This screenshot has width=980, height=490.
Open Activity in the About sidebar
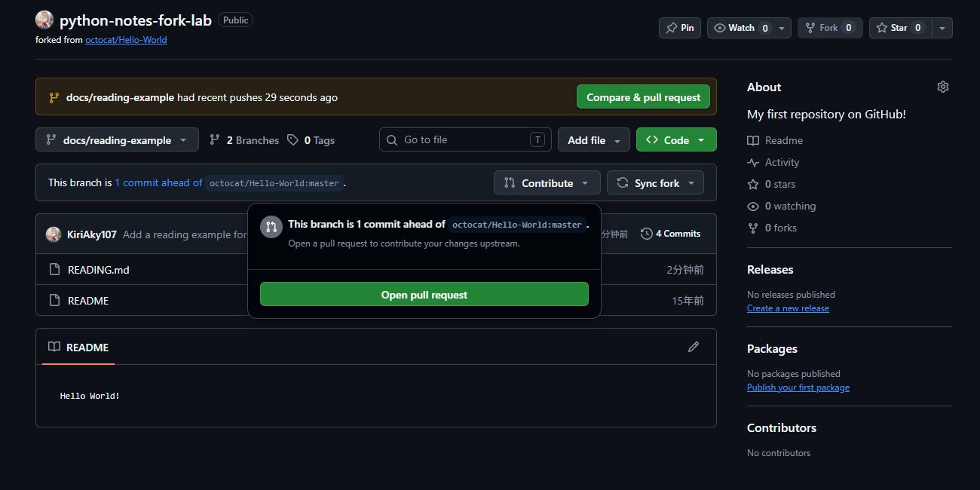[773, 162]
